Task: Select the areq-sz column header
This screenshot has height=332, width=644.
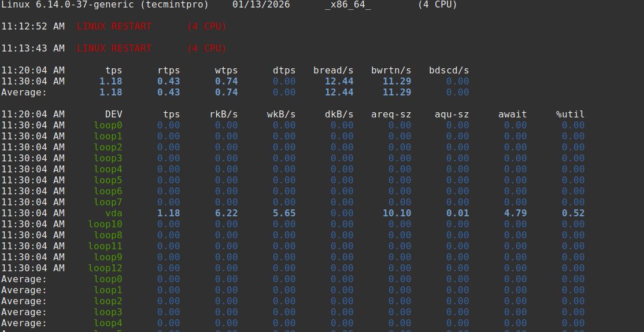Action: [x=391, y=114]
